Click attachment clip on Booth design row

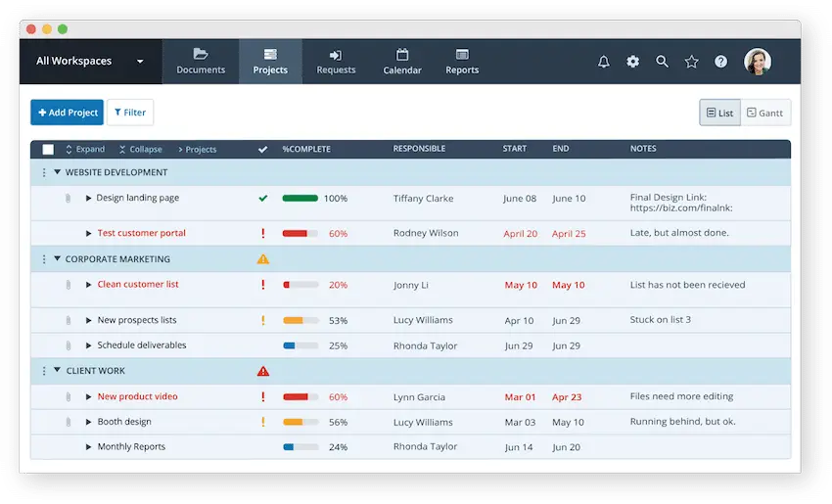(x=68, y=423)
